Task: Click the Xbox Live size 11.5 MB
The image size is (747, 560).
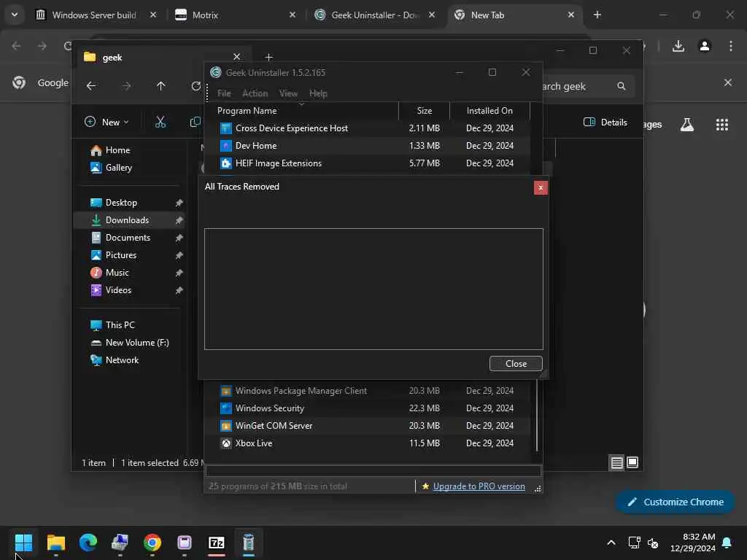Action: [x=424, y=443]
